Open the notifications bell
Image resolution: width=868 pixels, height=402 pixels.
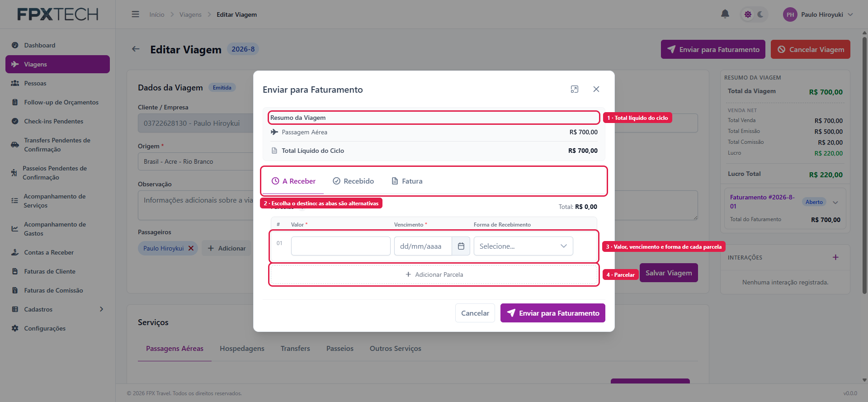click(725, 14)
